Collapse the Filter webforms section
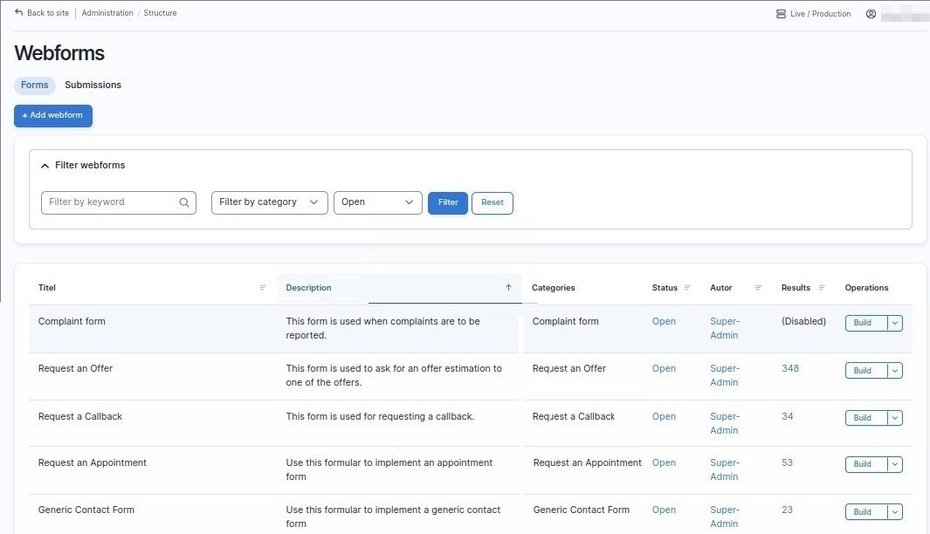The width and height of the screenshot is (930, 534). pyautogui.click(x=45, y=166)
